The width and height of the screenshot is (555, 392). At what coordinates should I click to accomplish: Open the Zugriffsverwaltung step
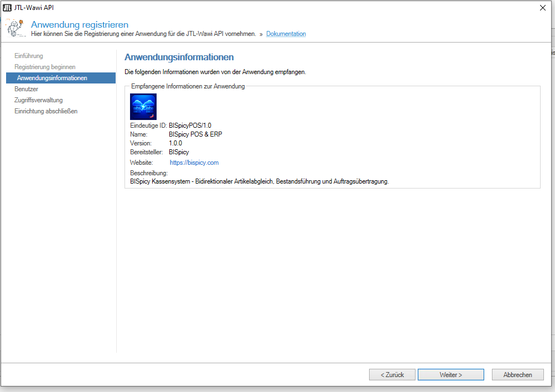39,100
